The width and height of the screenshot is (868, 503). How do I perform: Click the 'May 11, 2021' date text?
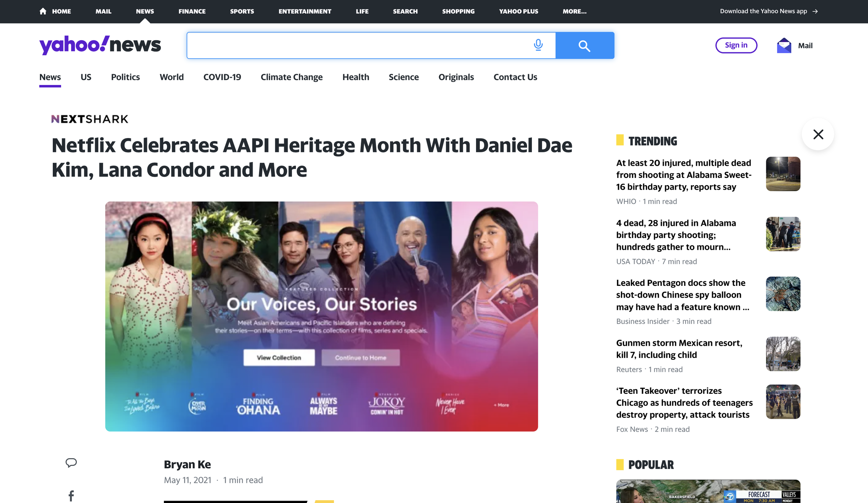[187, 480]
